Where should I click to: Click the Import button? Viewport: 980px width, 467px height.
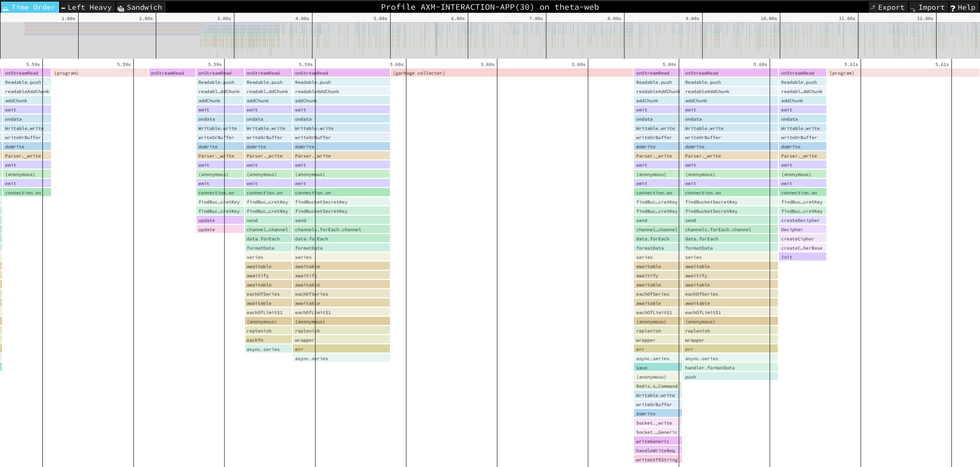click(x=928, y=7)
